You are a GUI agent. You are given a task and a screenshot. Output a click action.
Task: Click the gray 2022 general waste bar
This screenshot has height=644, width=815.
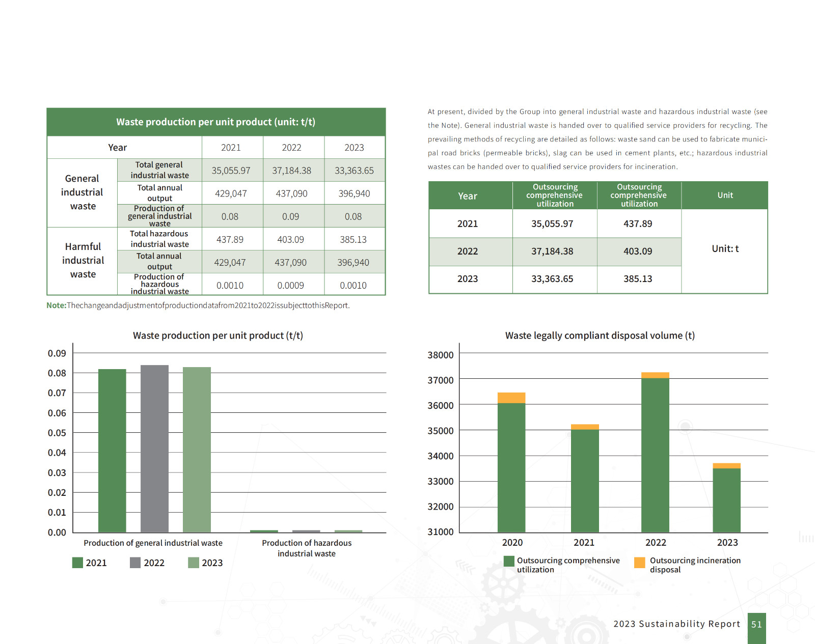pos(154,448)
